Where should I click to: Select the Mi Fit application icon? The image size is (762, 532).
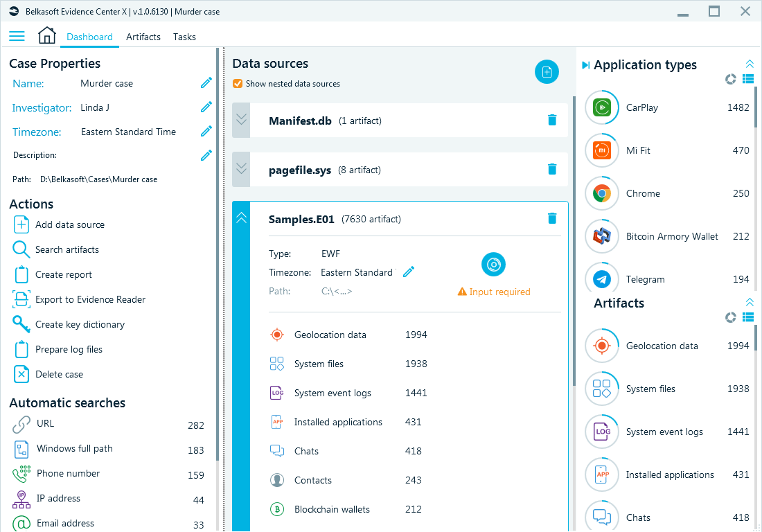point(601,150)
